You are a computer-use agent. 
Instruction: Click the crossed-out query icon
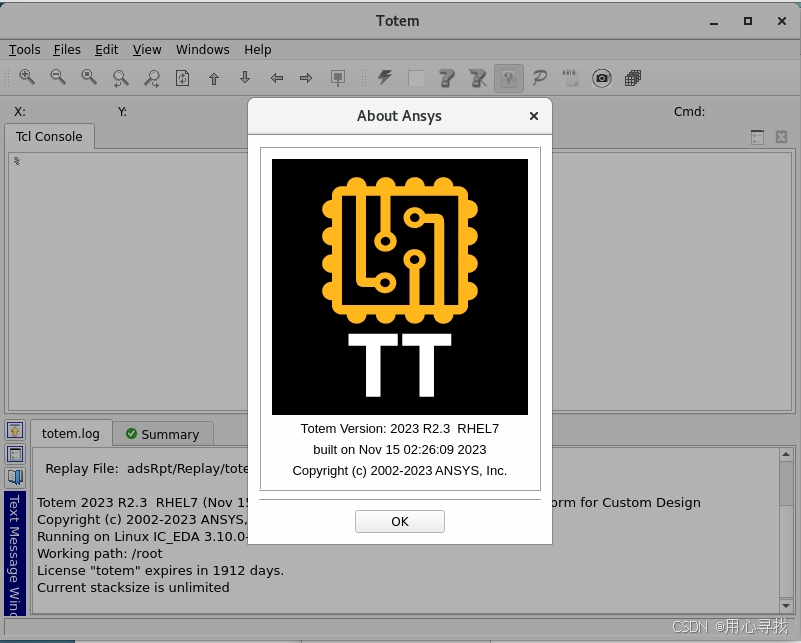click(478, 78)
